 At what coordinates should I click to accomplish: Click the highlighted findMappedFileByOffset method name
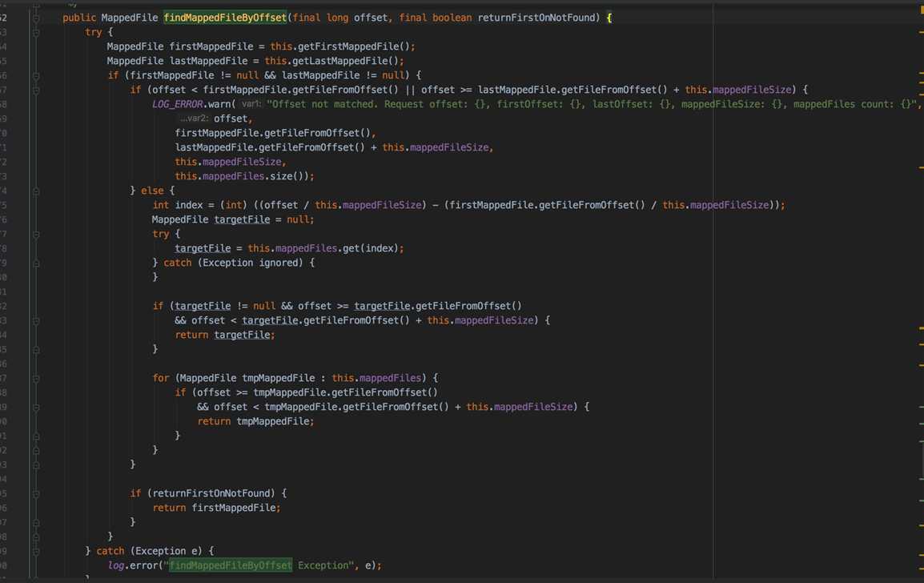pyautogui.click(x=225, y=18)
